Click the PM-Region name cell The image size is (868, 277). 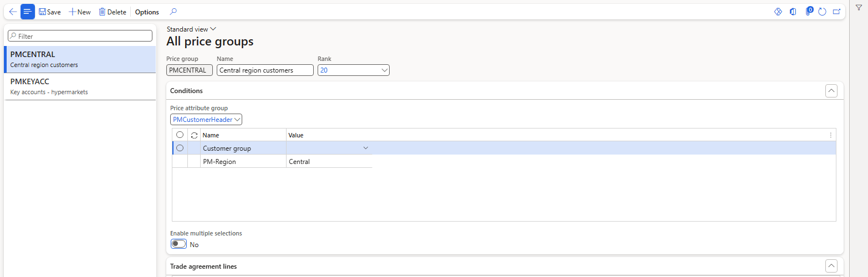click(243, 161)
